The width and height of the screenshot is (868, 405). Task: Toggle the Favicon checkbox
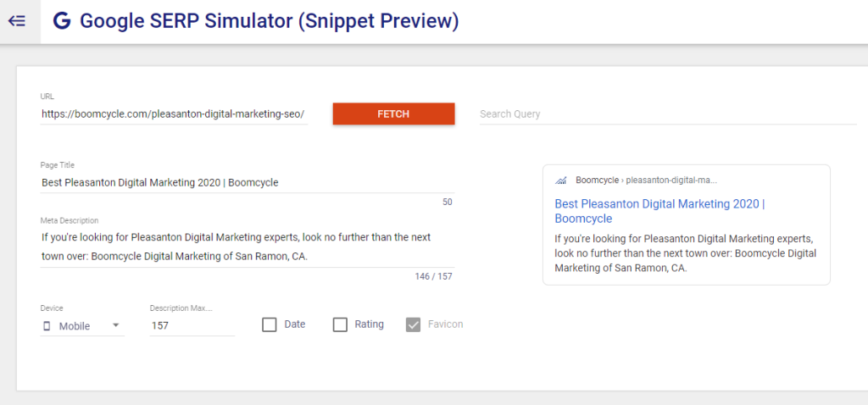pos(414,325)
